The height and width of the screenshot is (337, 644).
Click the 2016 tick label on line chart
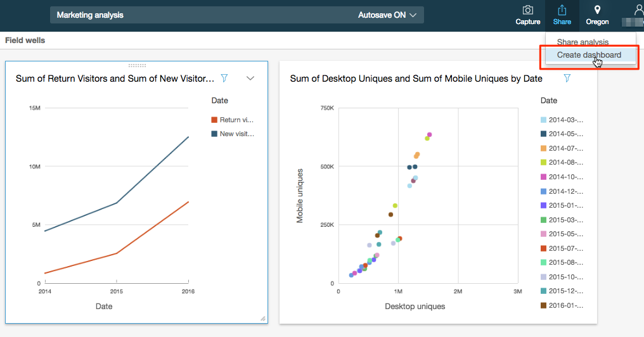click(x=188, y=291)
